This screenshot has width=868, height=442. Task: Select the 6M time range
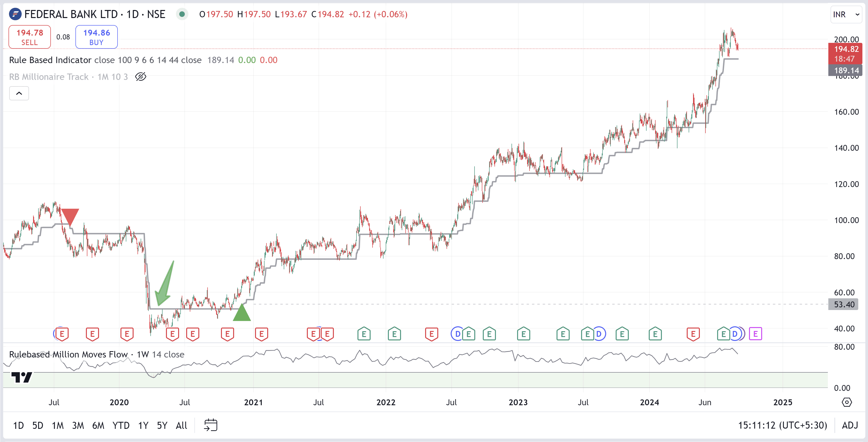pyautogui.click(x=98, y=425)
